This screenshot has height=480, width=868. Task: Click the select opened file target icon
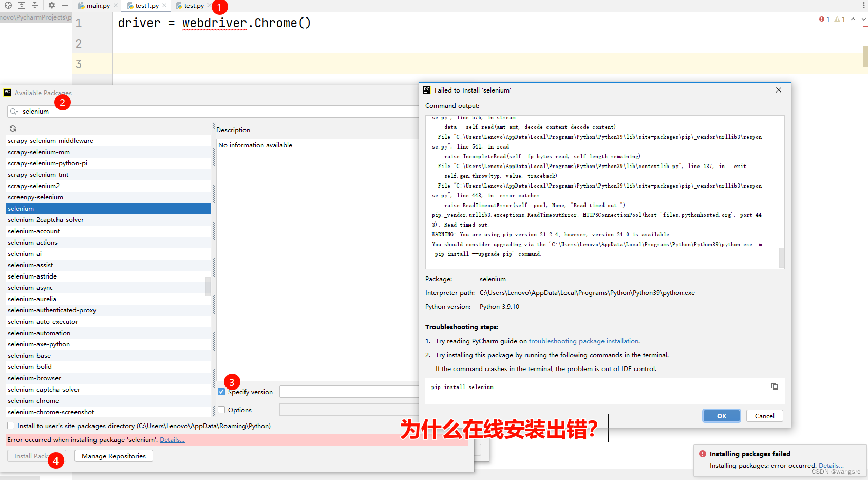[8, 5]
